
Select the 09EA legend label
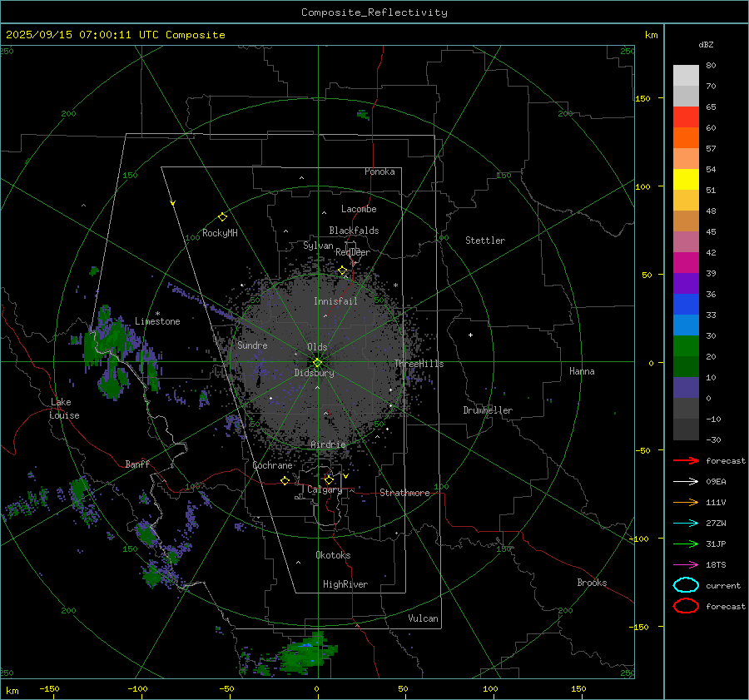coord(716,482)
